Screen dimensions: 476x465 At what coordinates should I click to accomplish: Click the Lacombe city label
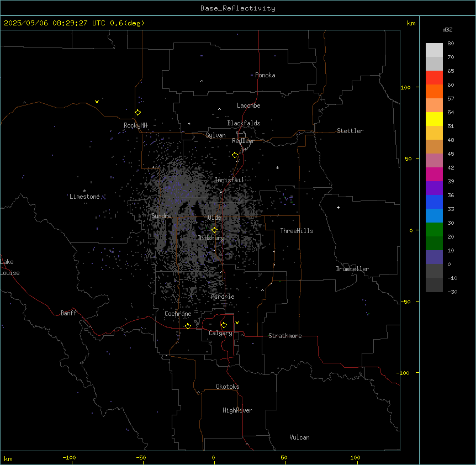tap(248, 105)
